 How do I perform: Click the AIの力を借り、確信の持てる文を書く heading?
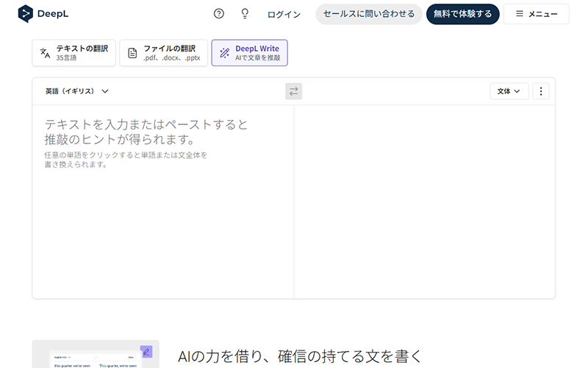tap(300, 356)
